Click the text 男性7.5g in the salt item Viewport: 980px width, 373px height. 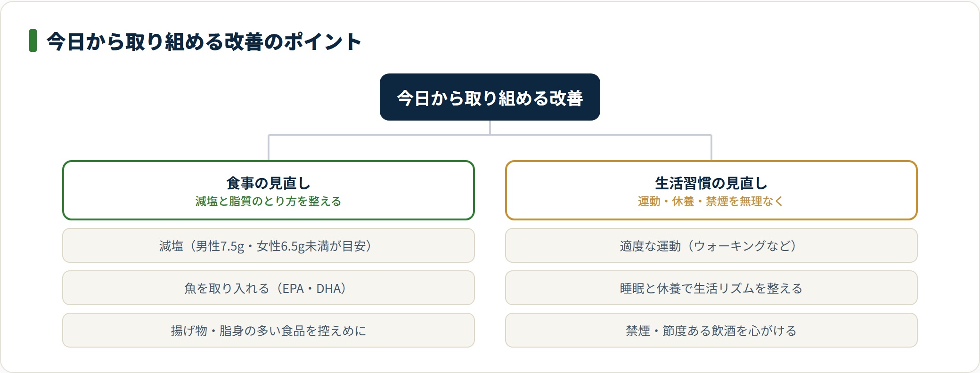[x=220, y=246]
